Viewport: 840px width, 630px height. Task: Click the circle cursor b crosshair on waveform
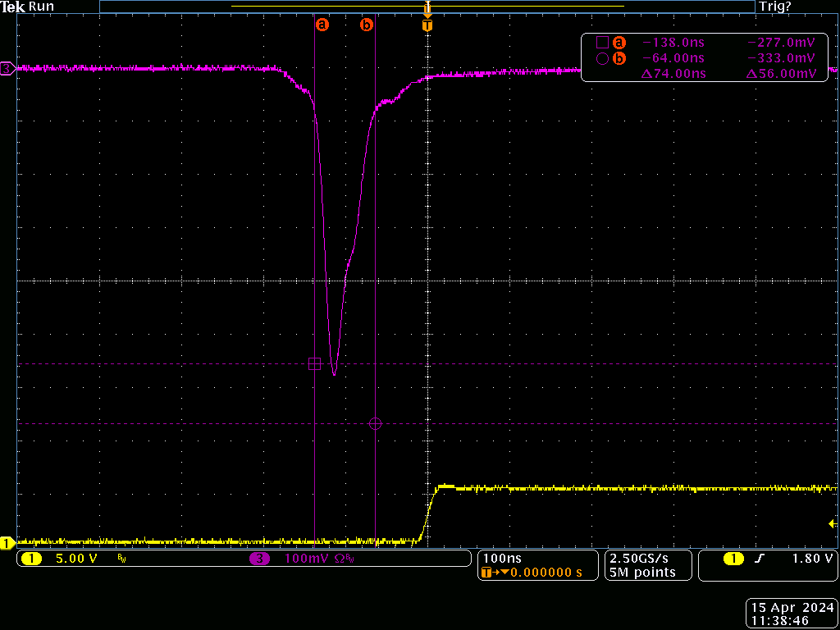click(x=375, y=424)
